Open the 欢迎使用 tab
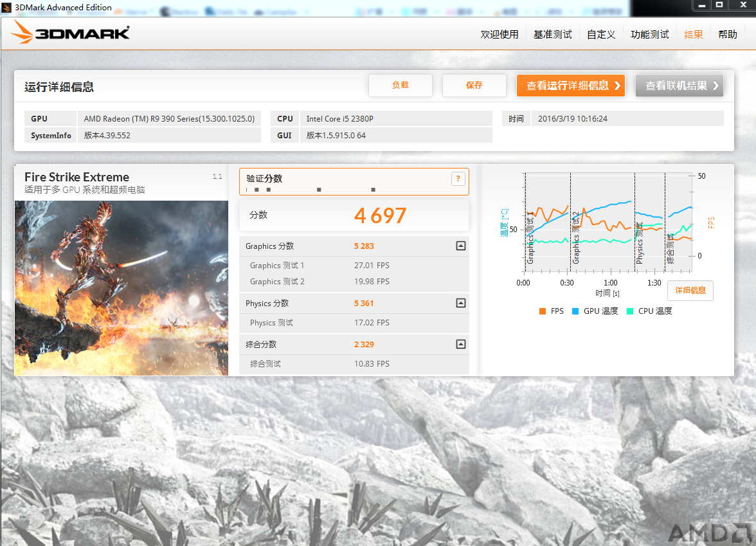The height and width of the screenshot is (546, 756). coord(500,34)
